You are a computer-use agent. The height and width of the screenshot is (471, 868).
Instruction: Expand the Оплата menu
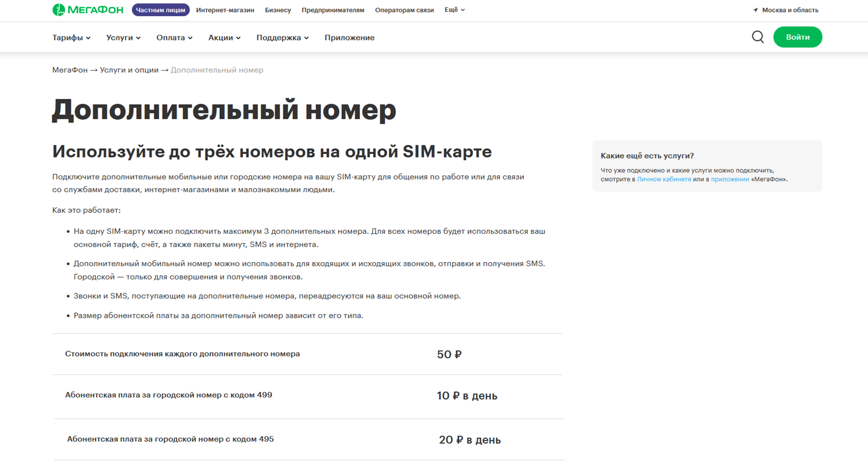pyautogui.click(x=174, y=38)
